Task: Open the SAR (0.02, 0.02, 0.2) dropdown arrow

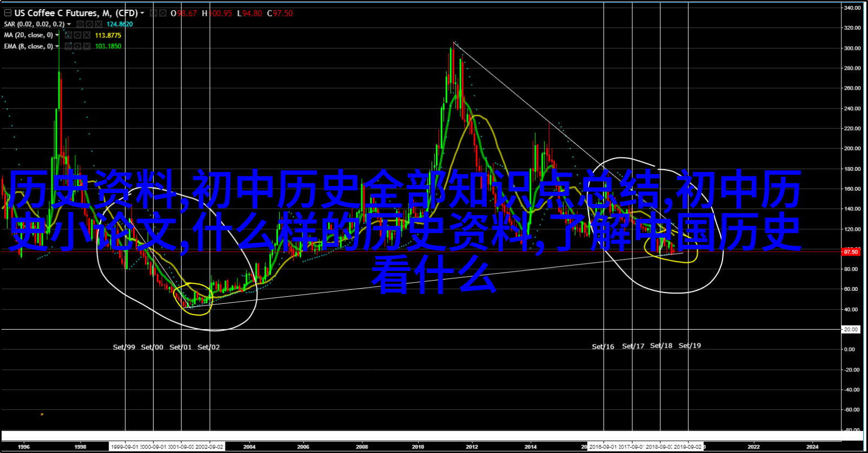Action: point(70,24)
